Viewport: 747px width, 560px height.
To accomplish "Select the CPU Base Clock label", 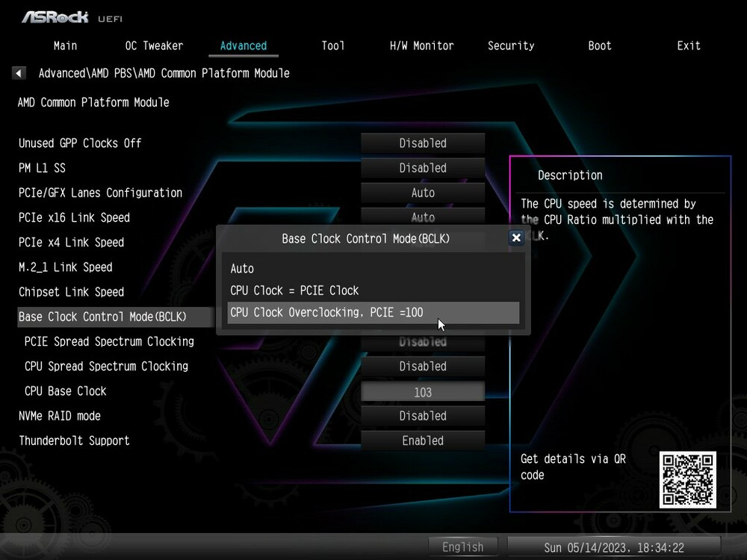I will coord(65,391).
